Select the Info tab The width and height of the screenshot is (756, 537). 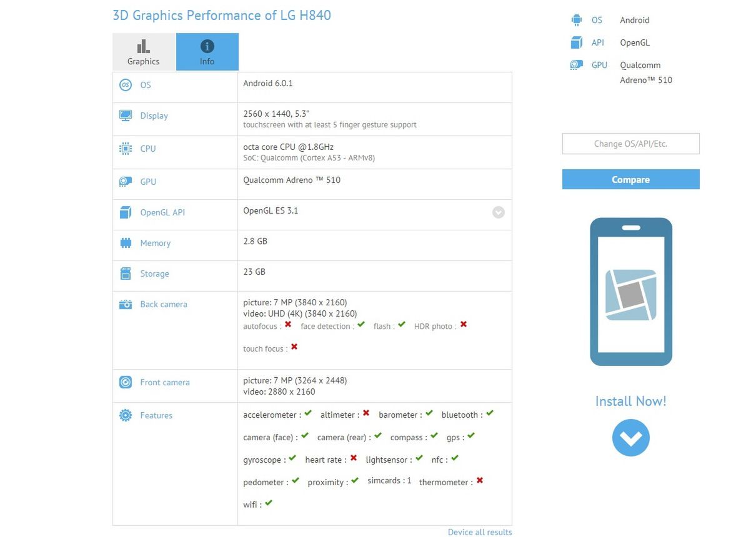[x=207, y=52]
